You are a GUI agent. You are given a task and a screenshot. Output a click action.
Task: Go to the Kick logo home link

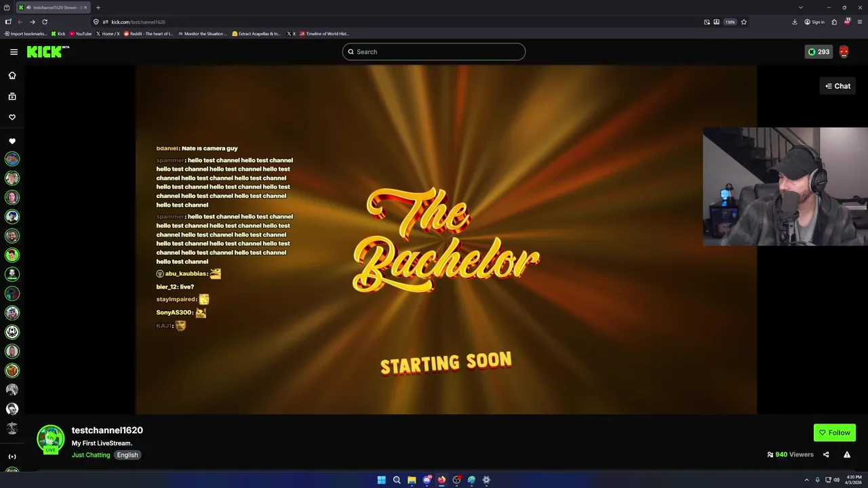[x=48, y=52]
